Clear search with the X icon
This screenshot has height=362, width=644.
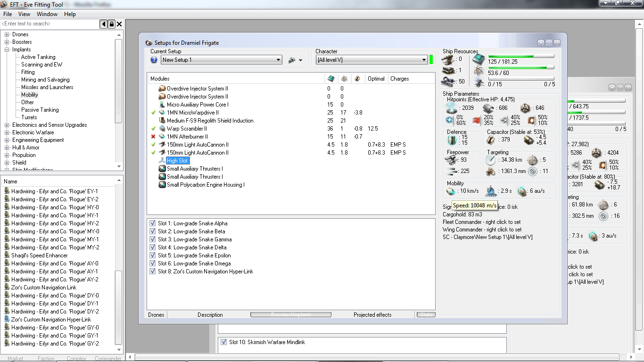119,24
